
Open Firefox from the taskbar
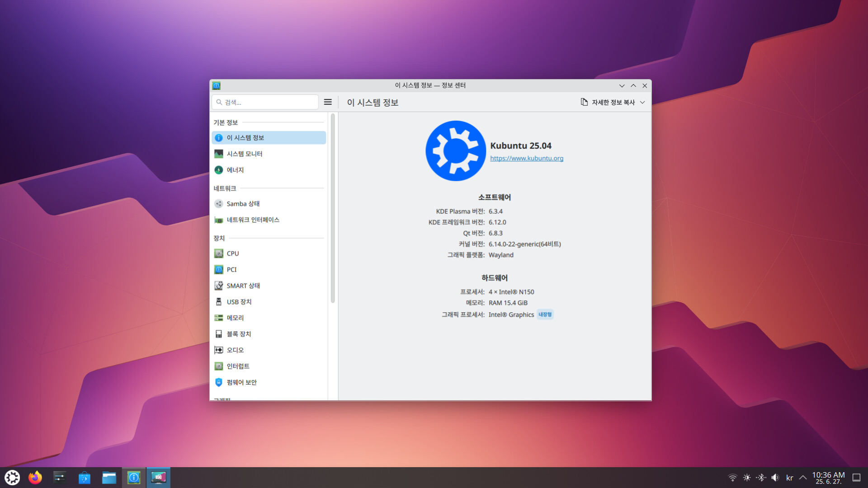coord(35,478)
